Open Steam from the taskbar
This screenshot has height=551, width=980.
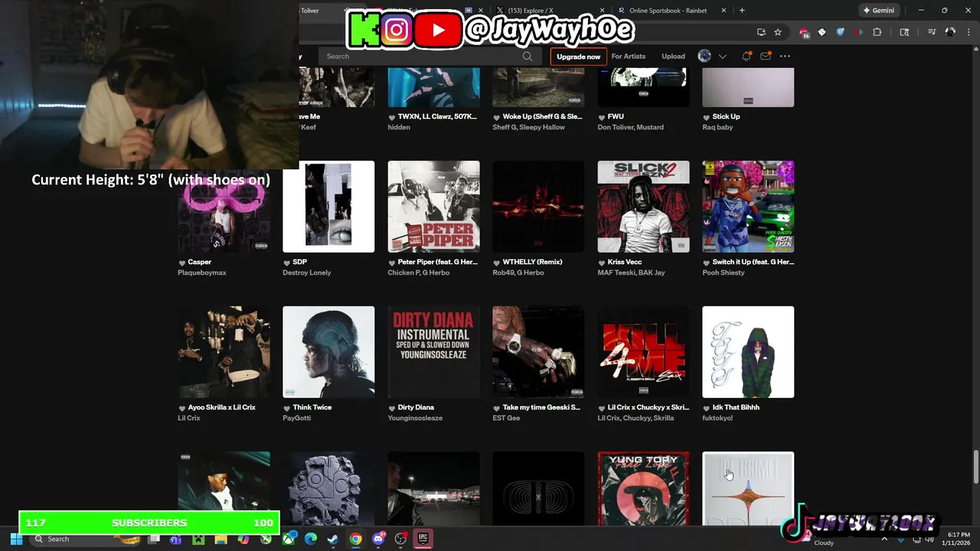332,539
